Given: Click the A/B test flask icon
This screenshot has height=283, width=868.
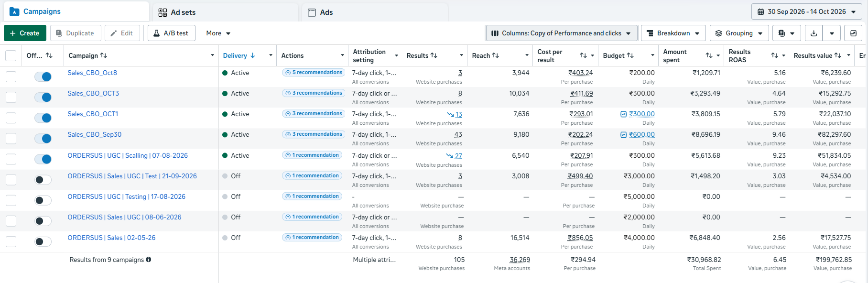Looking at the screenshot, I should 156,33.
